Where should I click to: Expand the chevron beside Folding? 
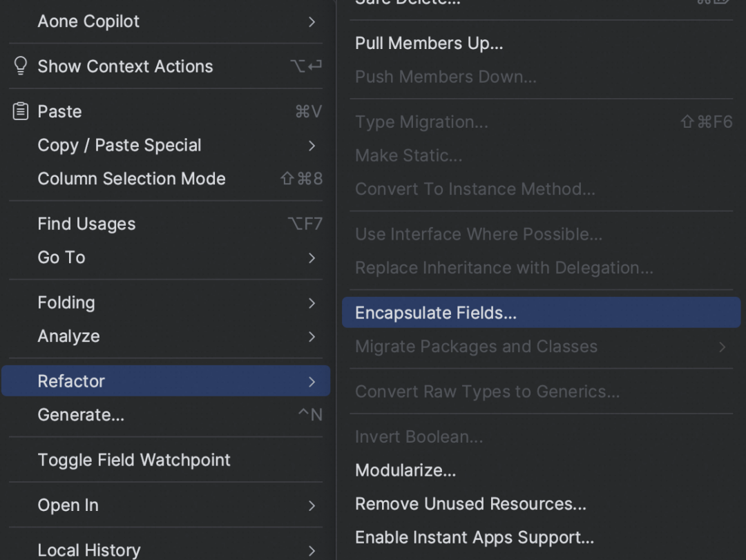312,303
